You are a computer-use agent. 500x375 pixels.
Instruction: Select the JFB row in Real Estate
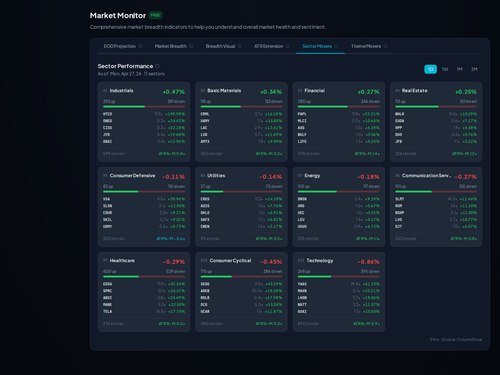click(436, 141)
